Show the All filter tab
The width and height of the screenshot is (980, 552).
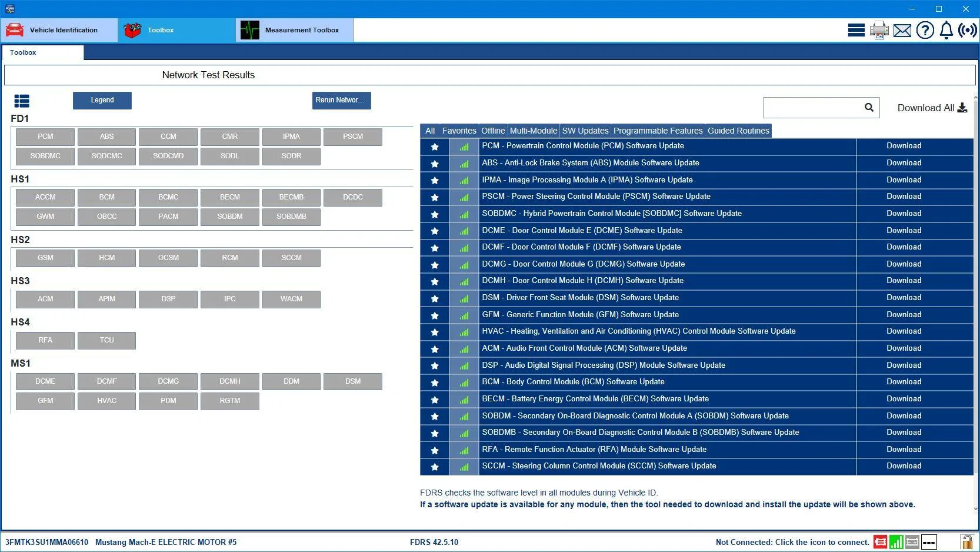pyautogui.click(x=430, y=131)
